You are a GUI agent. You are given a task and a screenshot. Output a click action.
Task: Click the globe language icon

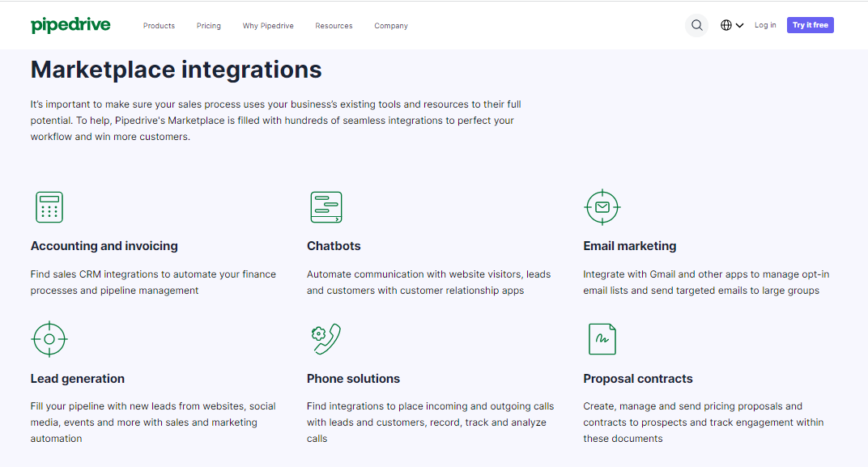[726, 25]
